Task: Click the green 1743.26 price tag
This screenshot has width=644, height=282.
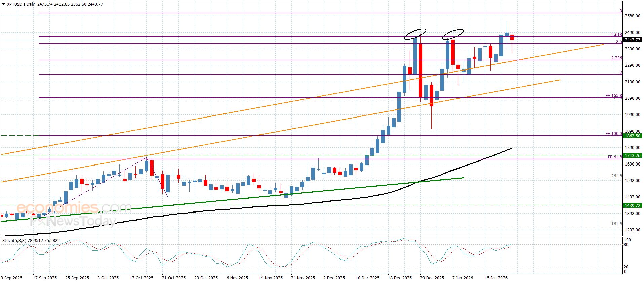Action: tap(632, 155)
